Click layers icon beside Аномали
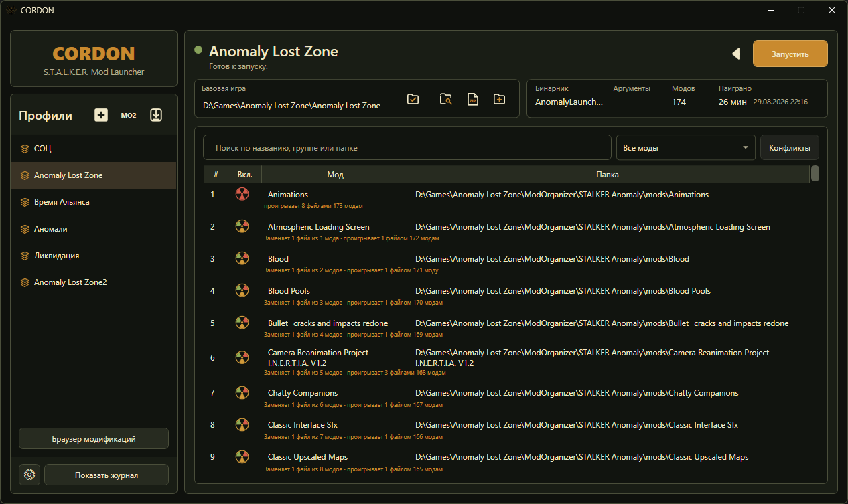848x504 pixels. [25, 229]
